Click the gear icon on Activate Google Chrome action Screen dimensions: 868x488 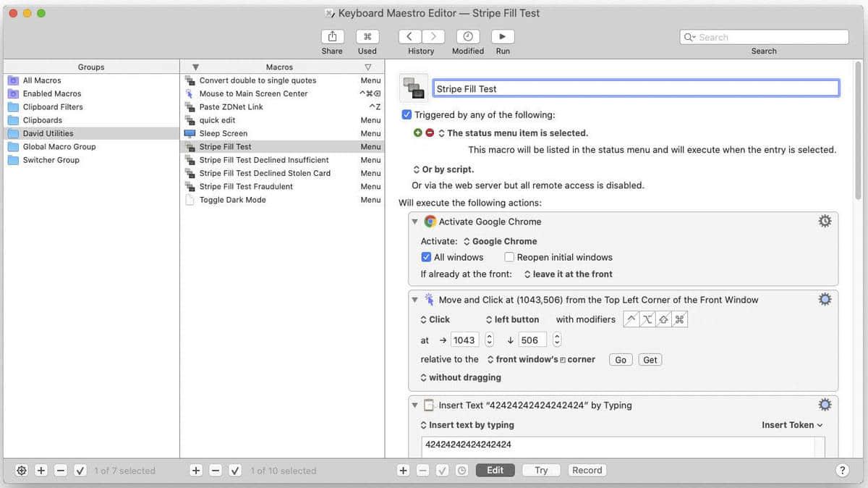click(825, 222)
